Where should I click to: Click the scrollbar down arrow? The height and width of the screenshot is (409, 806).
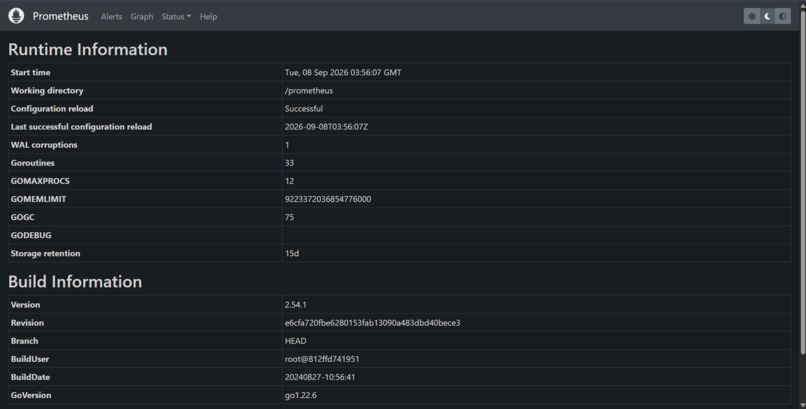(x=803, y=405)
